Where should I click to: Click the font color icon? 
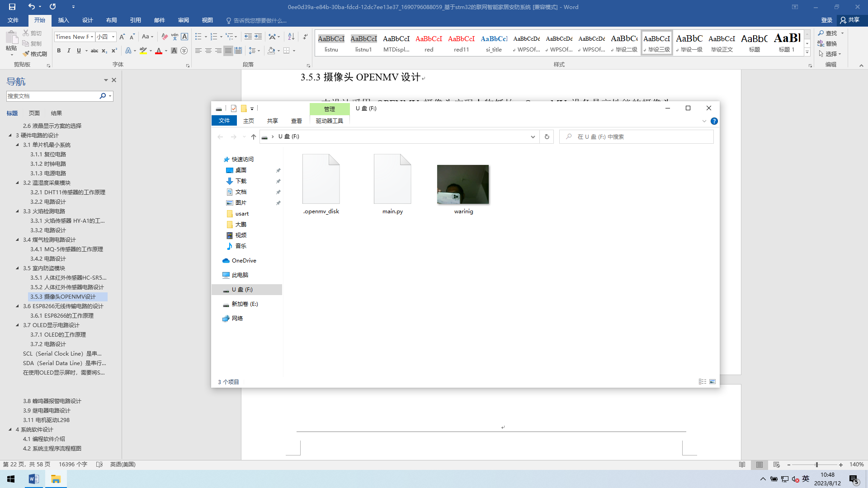coord(159,51)
